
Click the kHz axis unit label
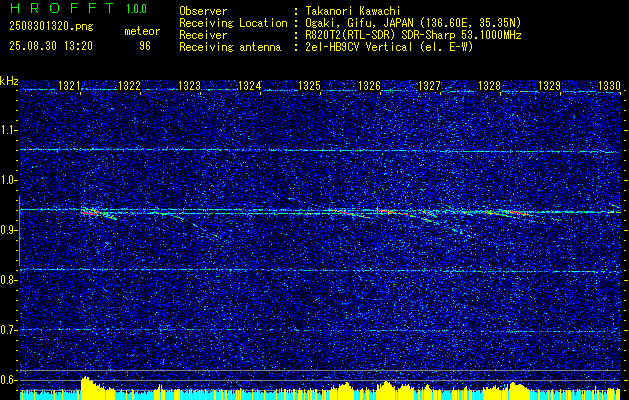[x=9, y=82]
